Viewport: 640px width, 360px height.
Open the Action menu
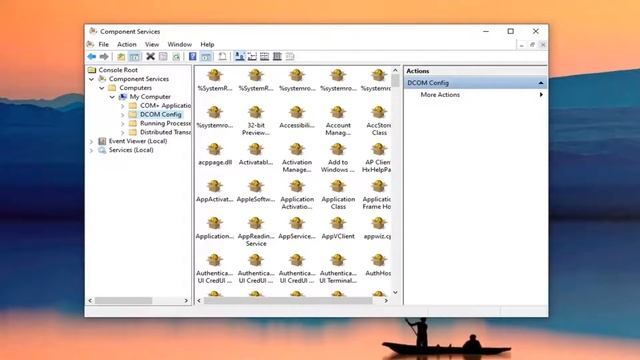(x=127, y=44)
